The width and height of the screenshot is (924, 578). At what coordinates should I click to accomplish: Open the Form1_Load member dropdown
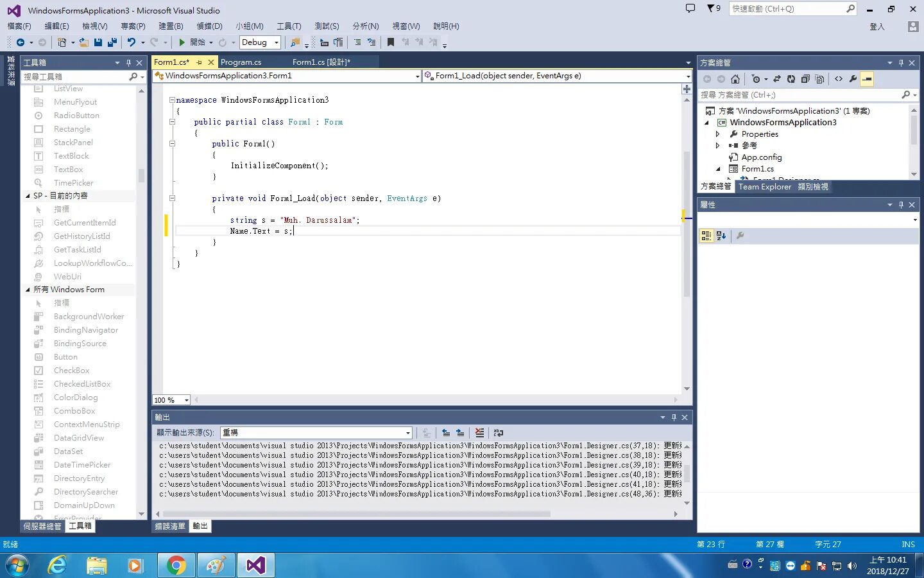(557, 76)
